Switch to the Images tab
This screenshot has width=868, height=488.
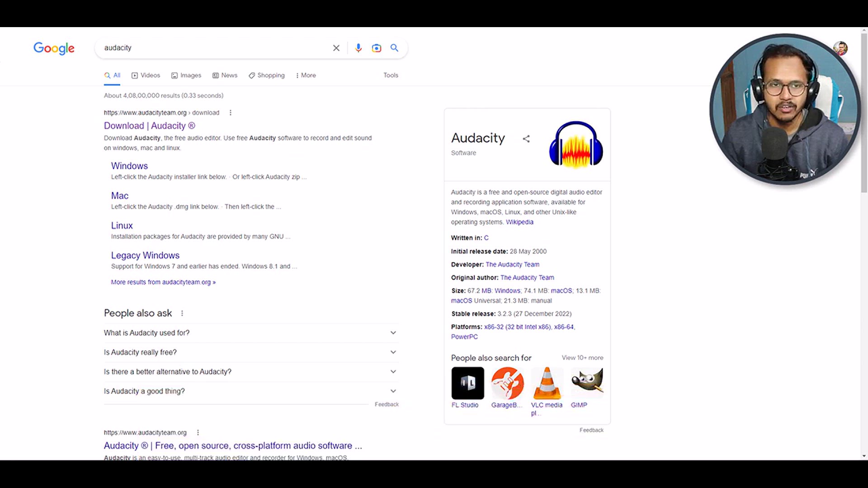point(186,75)
